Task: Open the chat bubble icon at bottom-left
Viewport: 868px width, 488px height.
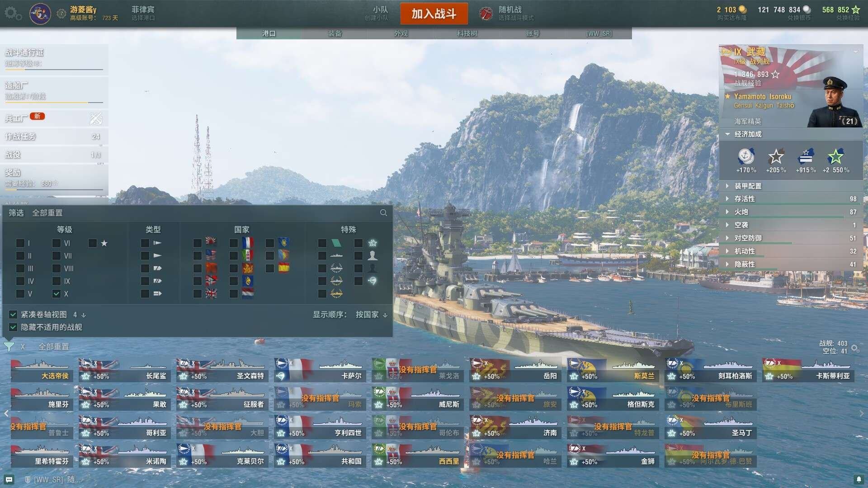Action: (x=9, y=479)
